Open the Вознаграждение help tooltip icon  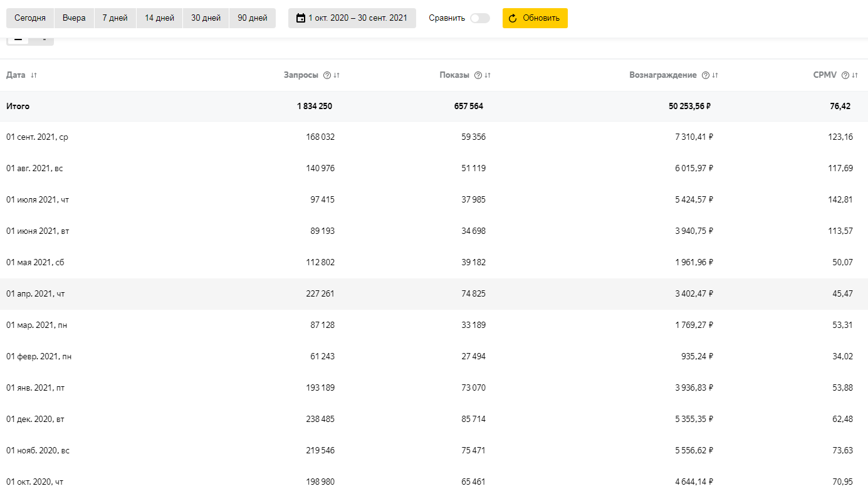click(x=706, y=75)
